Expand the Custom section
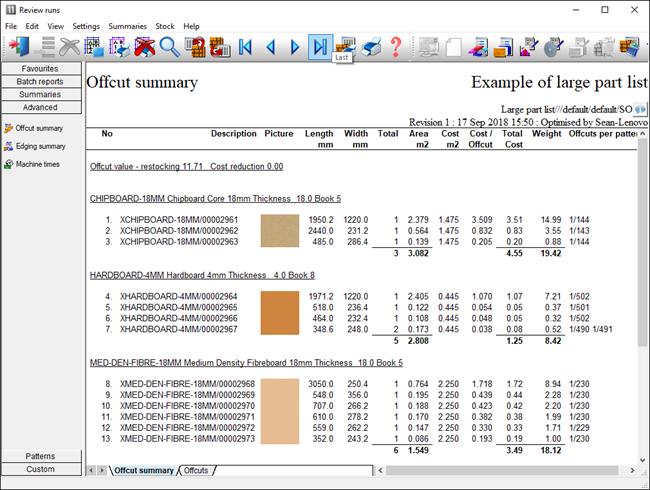This screenshot has width=650, height=490. [40, 469]
